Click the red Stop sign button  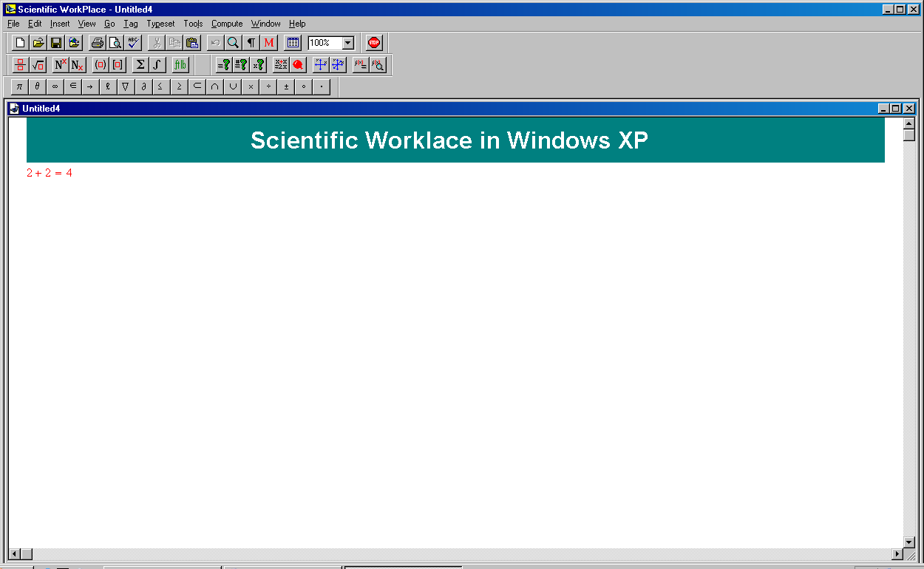pos(374,43)
